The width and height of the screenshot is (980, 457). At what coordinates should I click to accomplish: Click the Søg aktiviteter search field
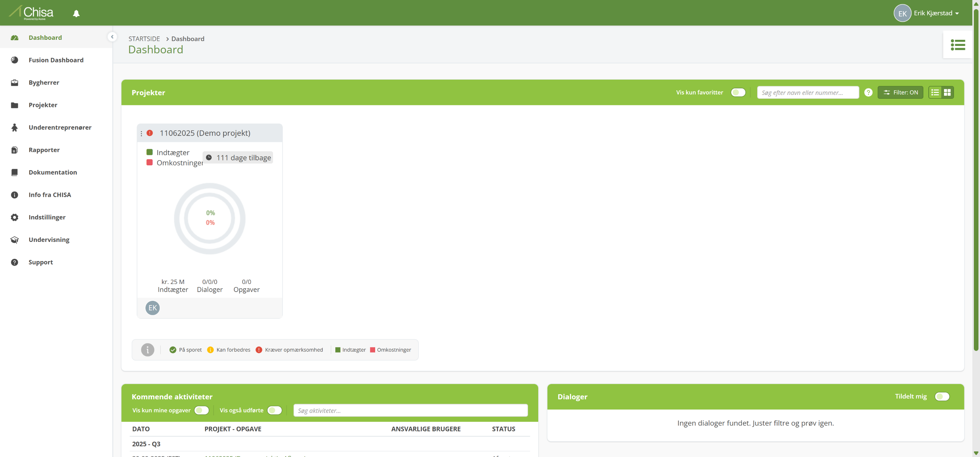coord(410,410)
